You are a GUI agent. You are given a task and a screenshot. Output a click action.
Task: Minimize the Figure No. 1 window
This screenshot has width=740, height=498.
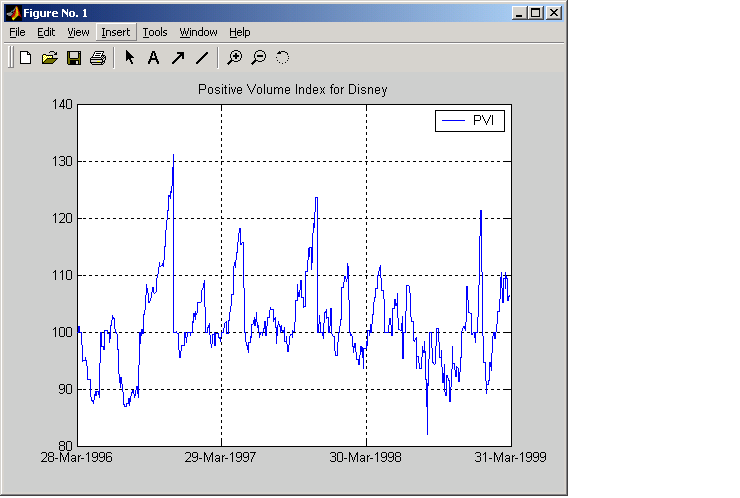pos(519,13)
